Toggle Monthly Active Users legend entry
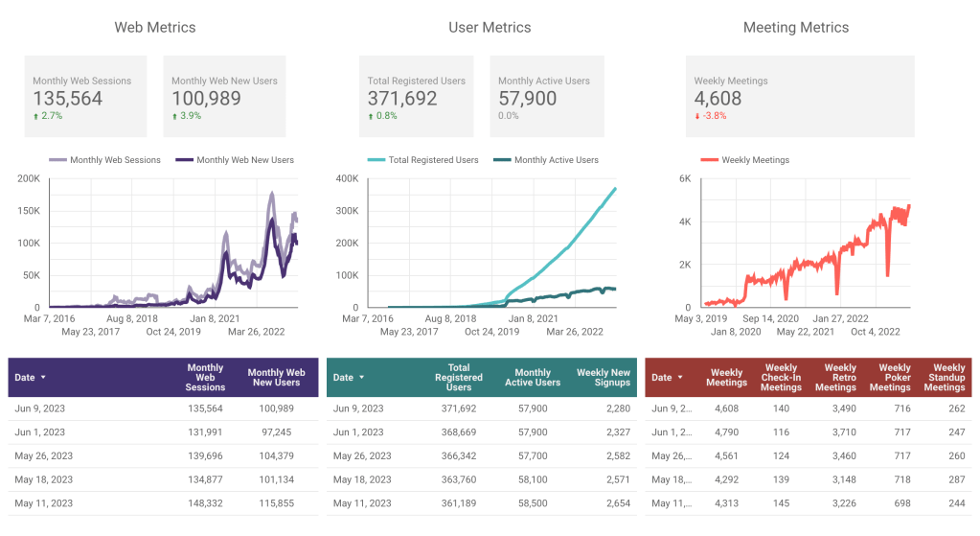The height and width of the screenshot is (536, 980). [546, 160]
